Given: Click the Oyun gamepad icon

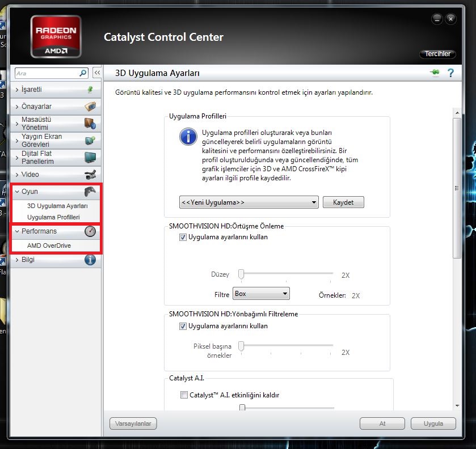Looking at the screenshot, I should tap(90, 192).
